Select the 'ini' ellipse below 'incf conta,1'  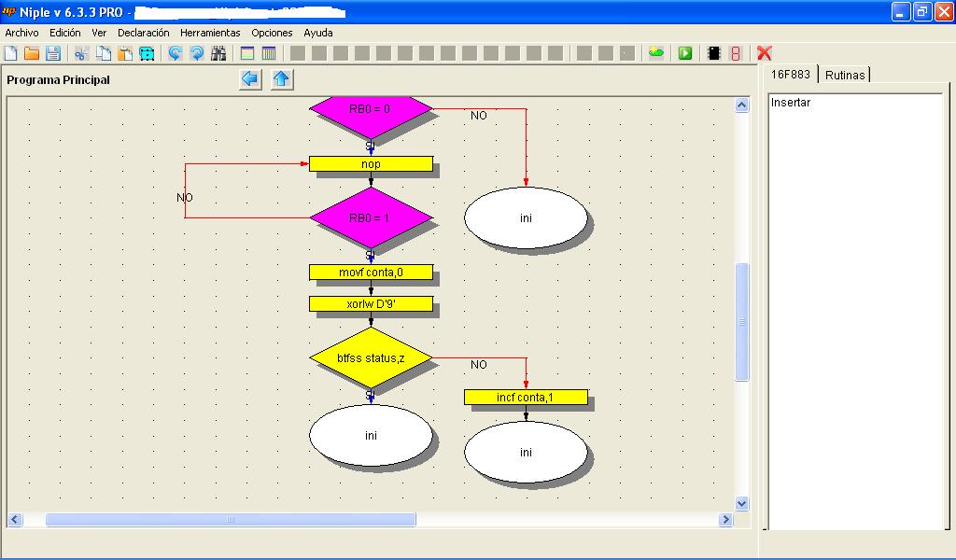(x=526, y=452)
